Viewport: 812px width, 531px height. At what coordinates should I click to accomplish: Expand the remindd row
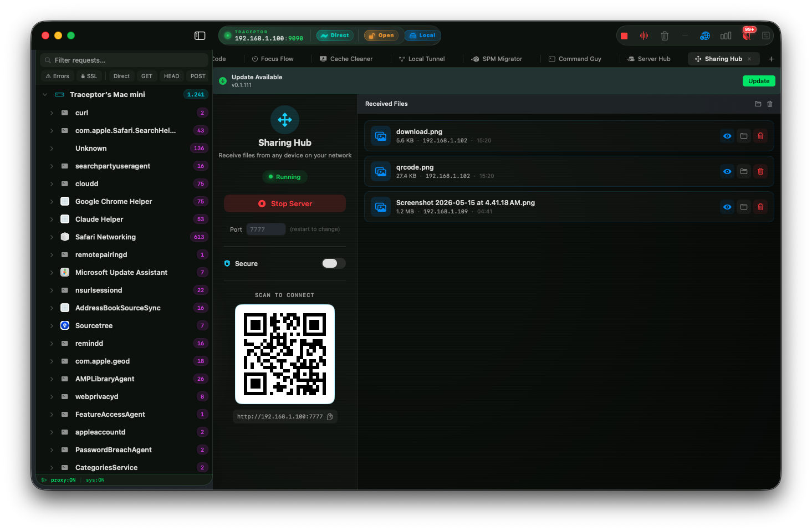[x=52, y=343]
